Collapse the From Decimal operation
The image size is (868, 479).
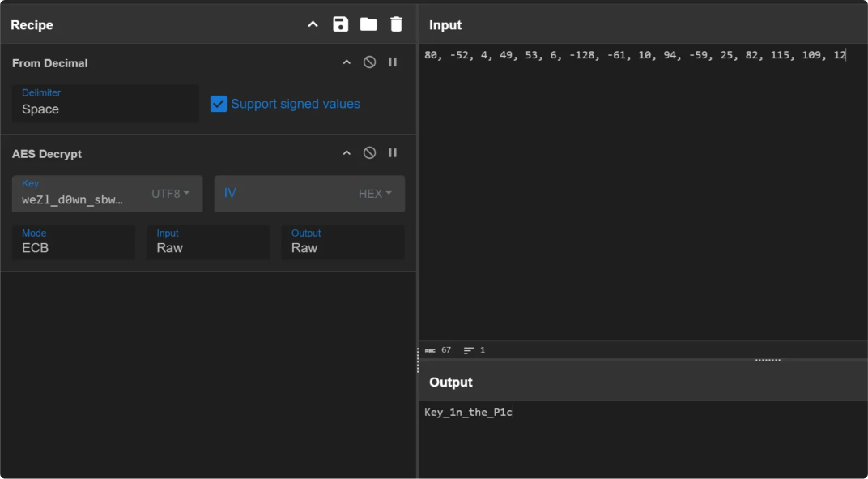tap(347, 62)
